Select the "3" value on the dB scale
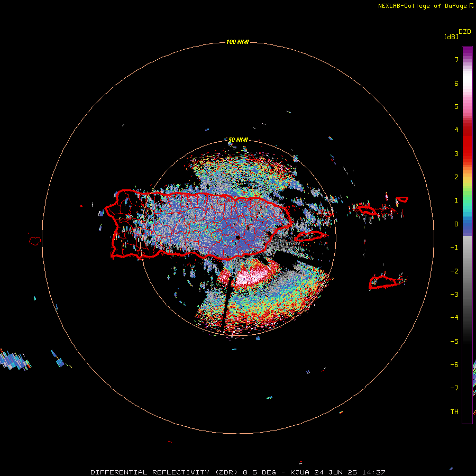The height and width of the screenshot is (476, 476). [x=456, y=153]
